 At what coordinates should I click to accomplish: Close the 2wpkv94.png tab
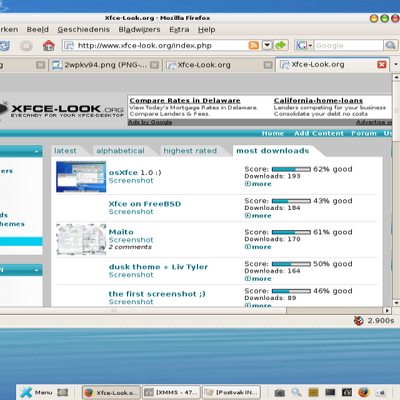[154, 65]
